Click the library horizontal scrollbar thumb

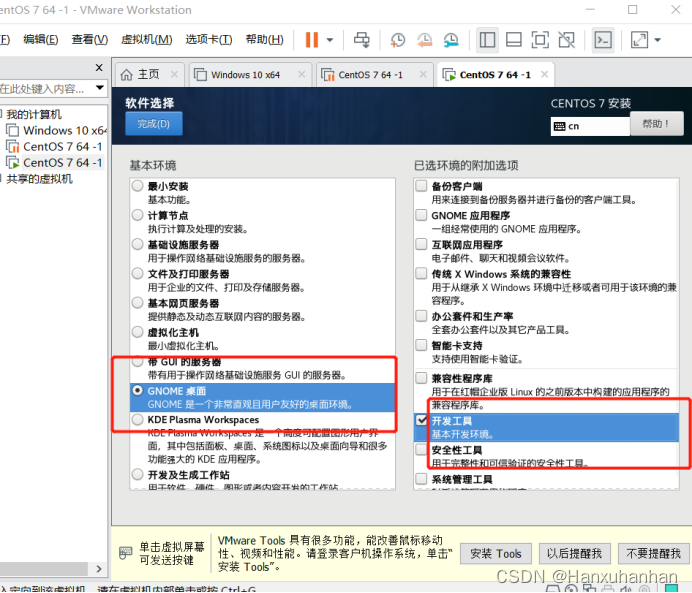point(43,569)
